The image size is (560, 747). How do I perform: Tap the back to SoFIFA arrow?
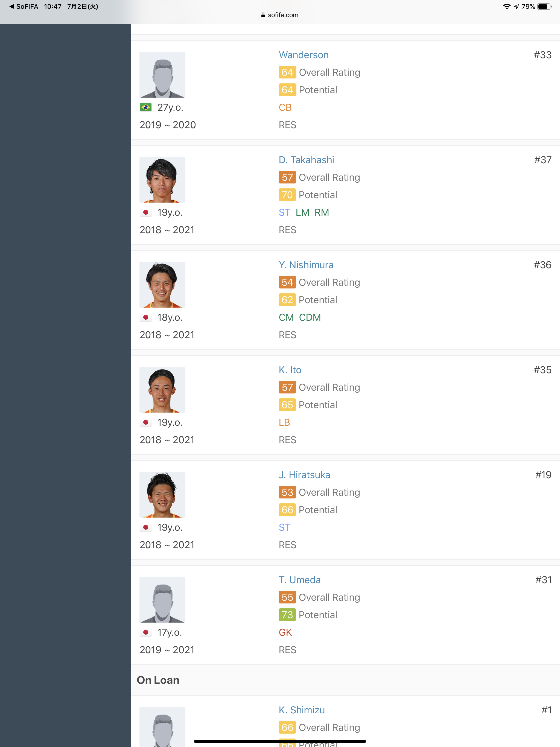pos(11,6)
